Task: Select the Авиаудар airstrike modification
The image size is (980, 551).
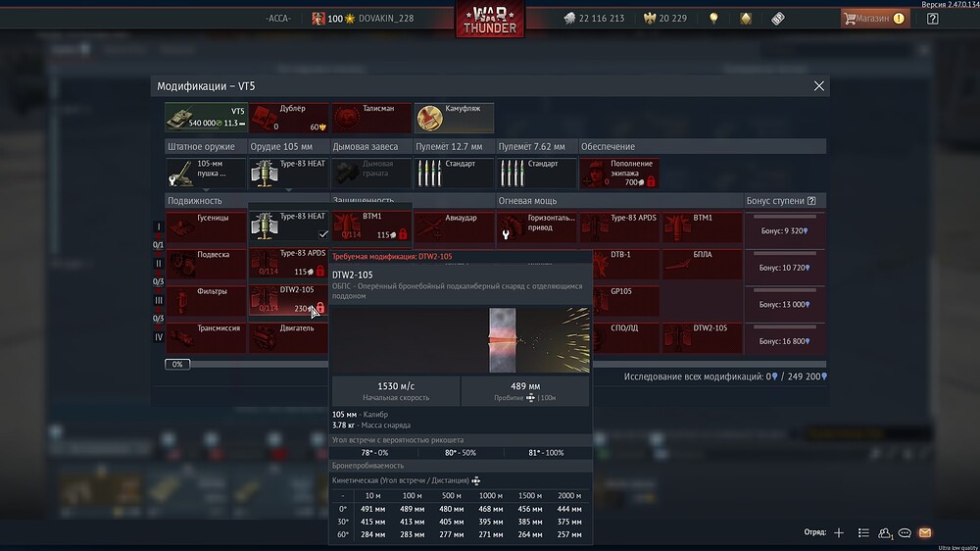Action: (x=454, y=227)
